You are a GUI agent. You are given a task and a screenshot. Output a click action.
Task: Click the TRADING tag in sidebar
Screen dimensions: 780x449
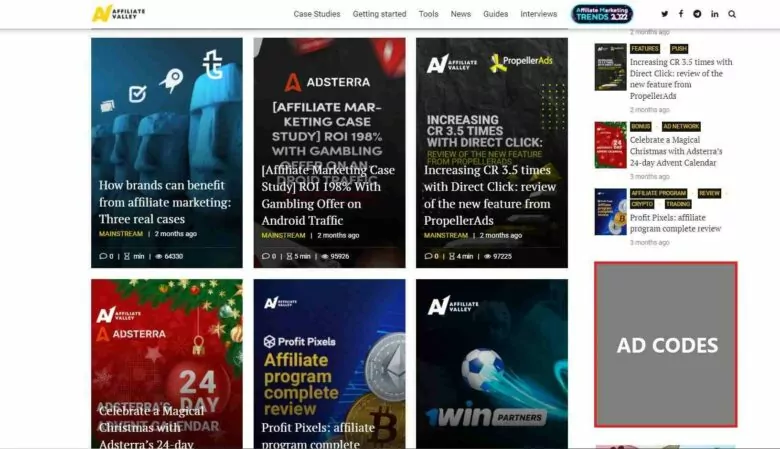[x=678, y=204]
